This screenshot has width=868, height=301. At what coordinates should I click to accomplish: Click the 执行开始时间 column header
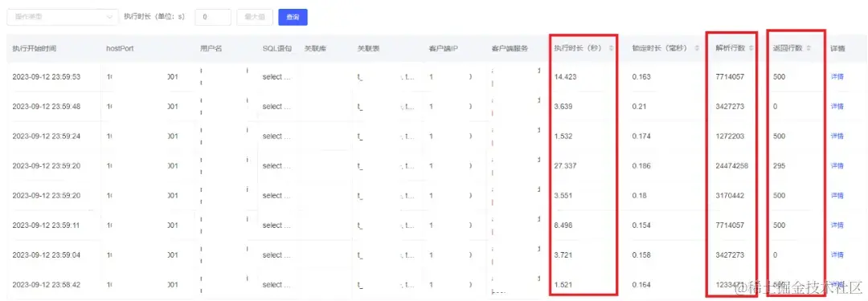tap(34, 49)
